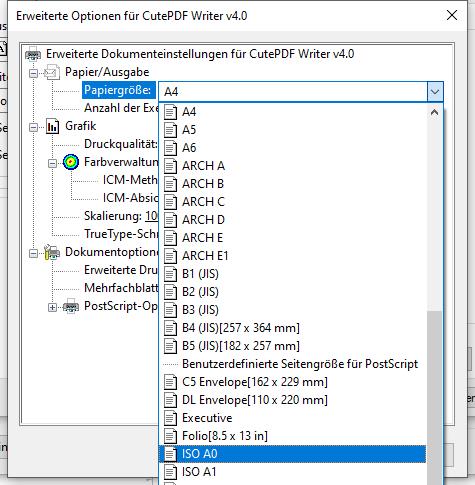Screen dimensions: 475x485
Task: Click the page icon next to Executive
Action: coord(170,418)
